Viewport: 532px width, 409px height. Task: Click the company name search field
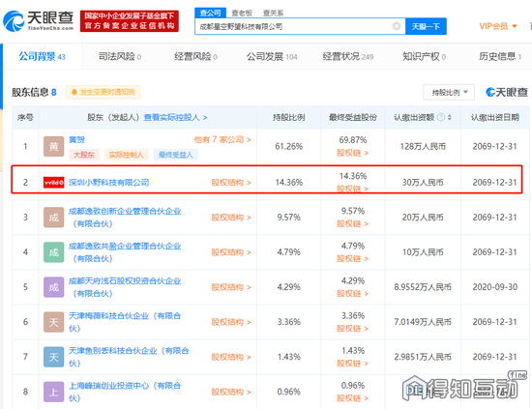tap(294, 26)
